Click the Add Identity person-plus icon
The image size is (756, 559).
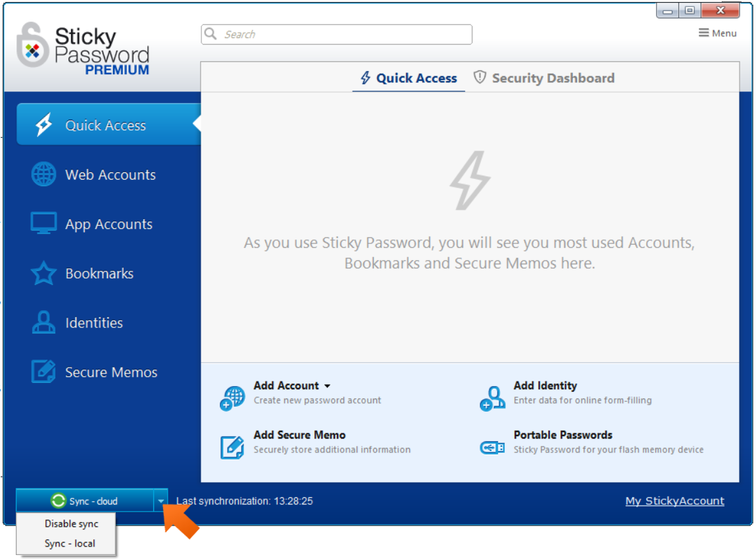click(x=492, y=398)
